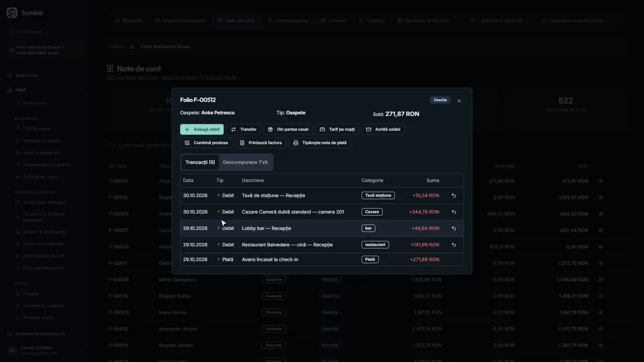Click the Adaugă debit button
The height and width of the screenshot is (362, 644).
pyautogui.click(x=202, y=129)
